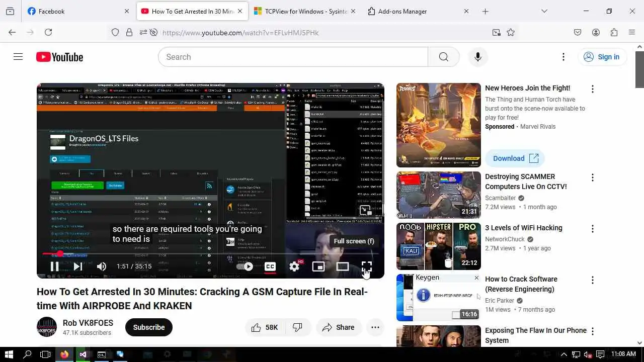Open Firefox View icon
Viewport: 644px width, 362px height.
coord(10,11)
